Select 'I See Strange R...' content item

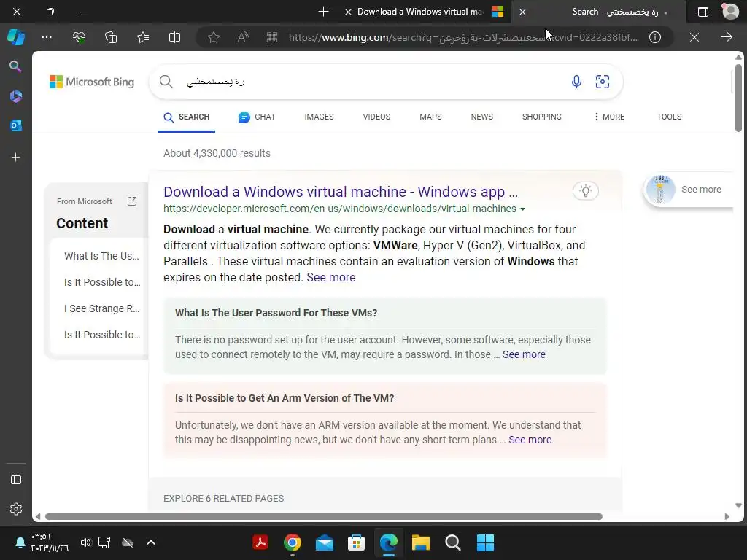point(102,308)
